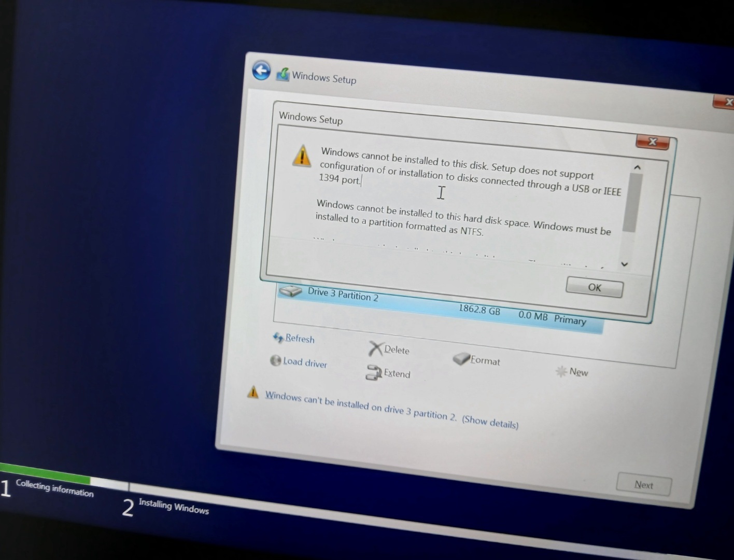Open Load driver via its disc icon
The image size is (734, 560).
coord(275,360)
